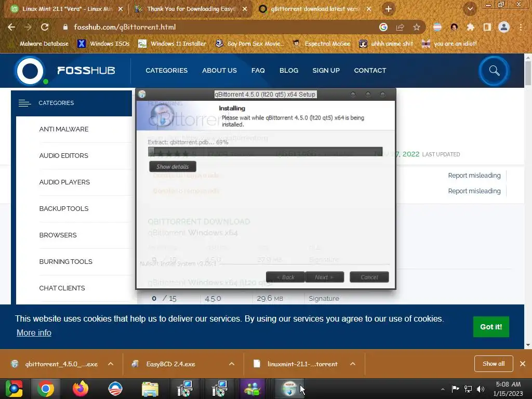Bookmark this page with star icon

click(416, 27)
